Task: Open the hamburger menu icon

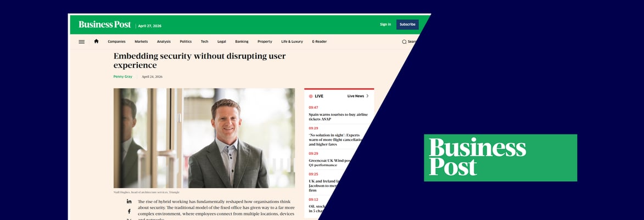Action: pyautogui.click(x=82, y=42)
